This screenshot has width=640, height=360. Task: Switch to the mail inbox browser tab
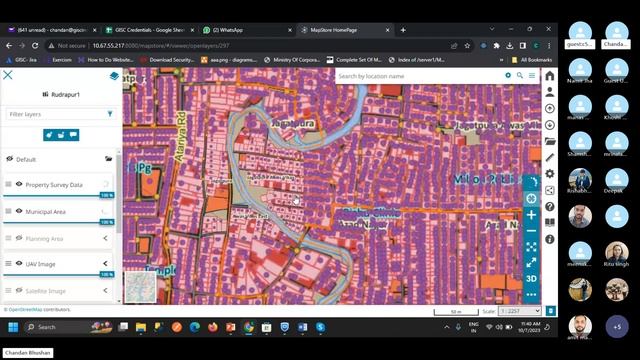51,30
